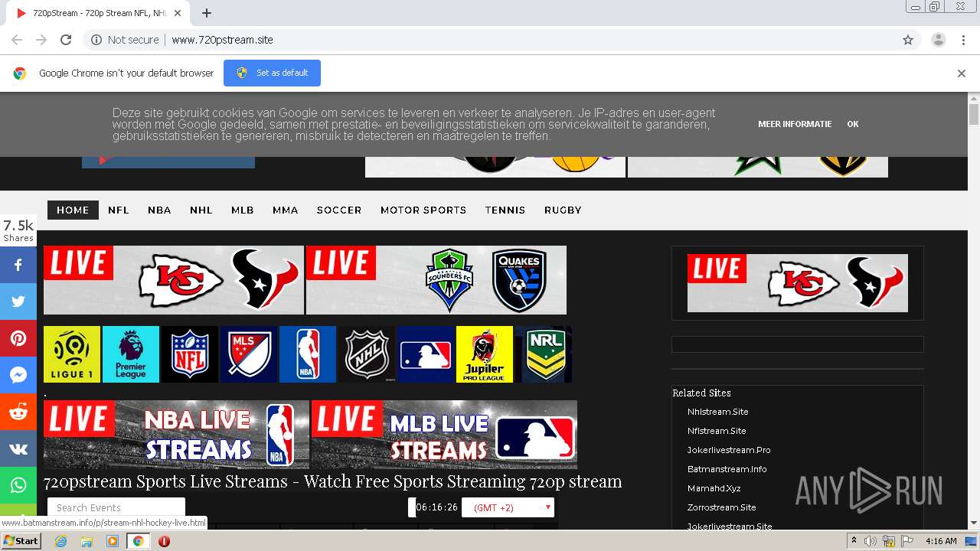Open the MLB menu item
The image size is (980, 551).
(x=243, y=210)
